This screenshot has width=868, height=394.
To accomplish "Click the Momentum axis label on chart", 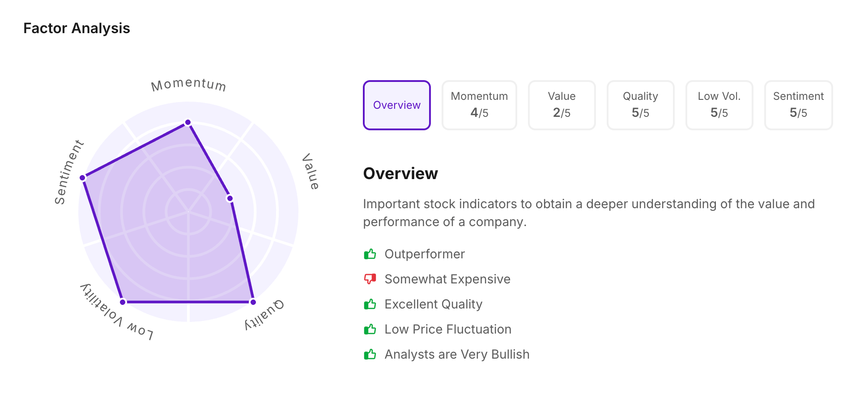I will 188,85.
